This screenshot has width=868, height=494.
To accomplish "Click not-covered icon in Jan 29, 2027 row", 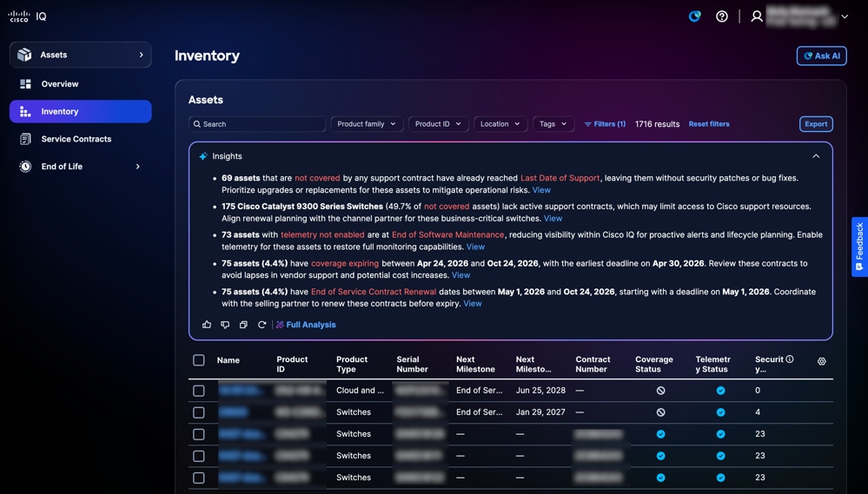I will coord(660,412).
